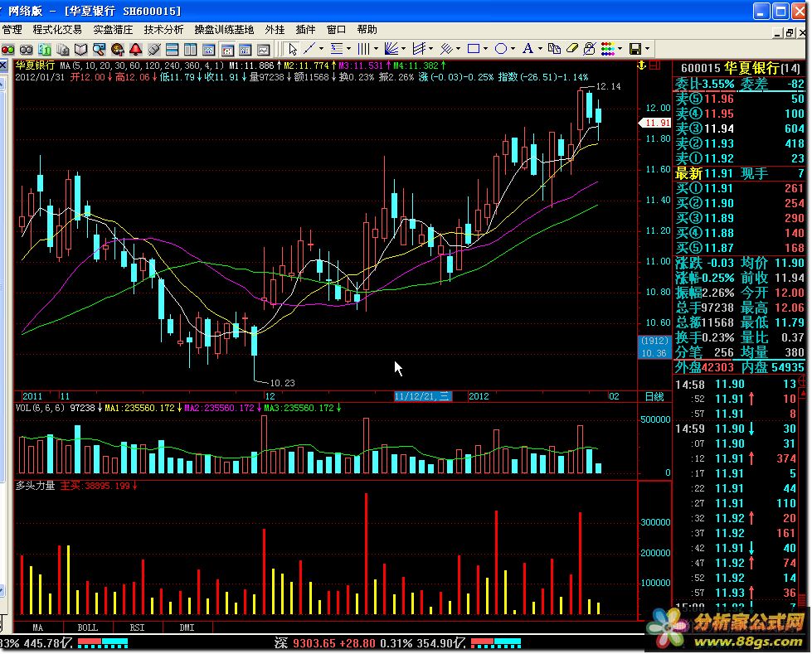The width and height of the screenshot is (812, 654).
Task: Select the diagonal parallel lines tool
Action: click(x=446, y=49)
